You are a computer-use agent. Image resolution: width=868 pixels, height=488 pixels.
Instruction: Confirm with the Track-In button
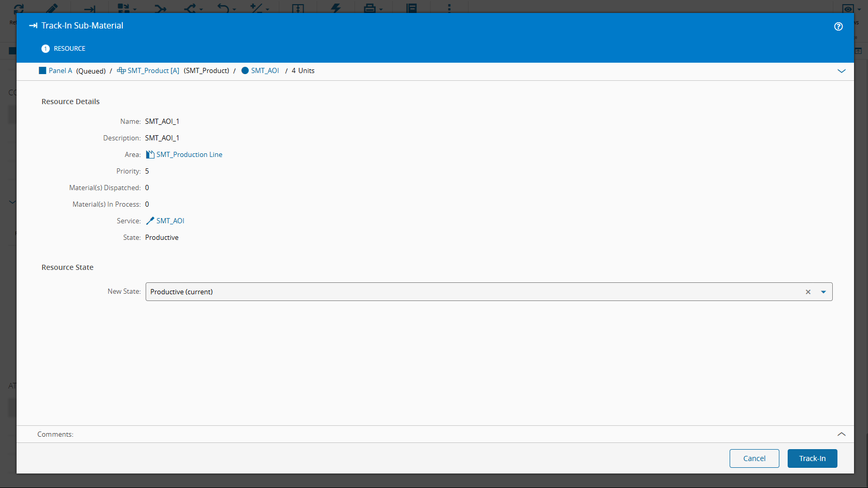(x=813, y=458)
